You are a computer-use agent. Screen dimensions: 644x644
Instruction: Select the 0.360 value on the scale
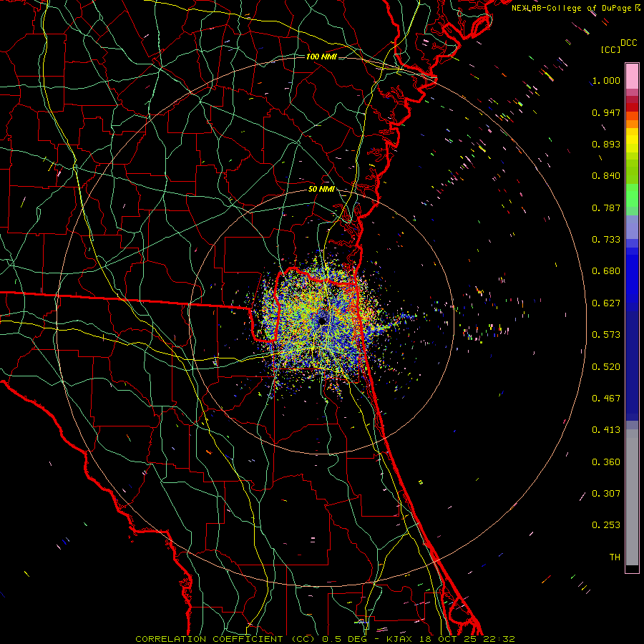coord(606,462)
